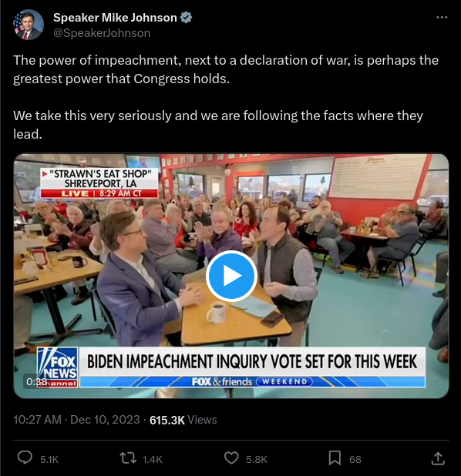Click the 5.8K likes count
The image size is (461, 476).
[257, 459]
